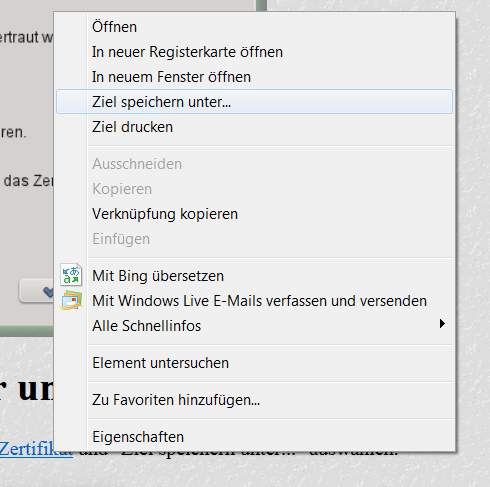
Task: Select Zu Favoriten hinzufügen...
Action: point(255,400)
